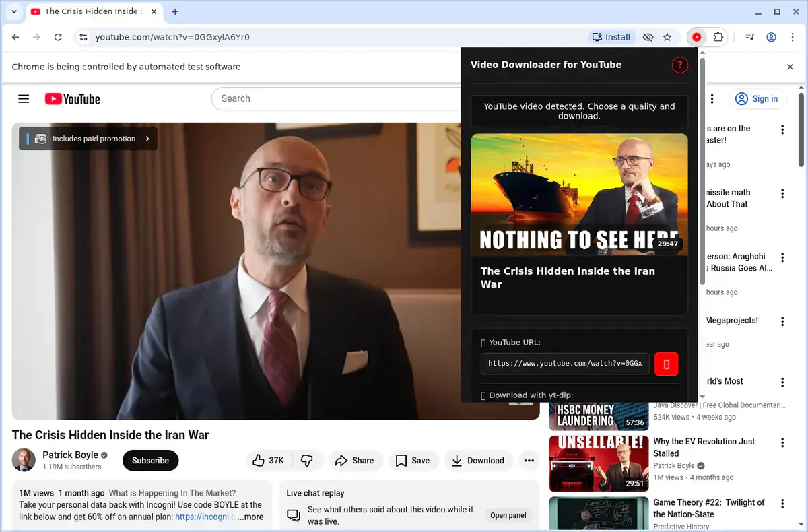Open more actions ellipsis under video
The image size is (808, 532).
(x=529, y=461)
